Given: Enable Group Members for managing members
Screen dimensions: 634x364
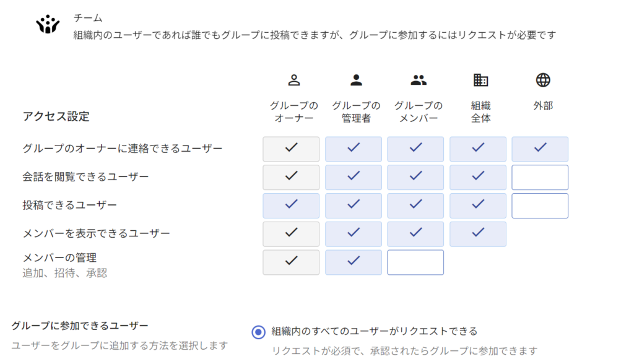Looking at the screenshot, I should (415, 262).
